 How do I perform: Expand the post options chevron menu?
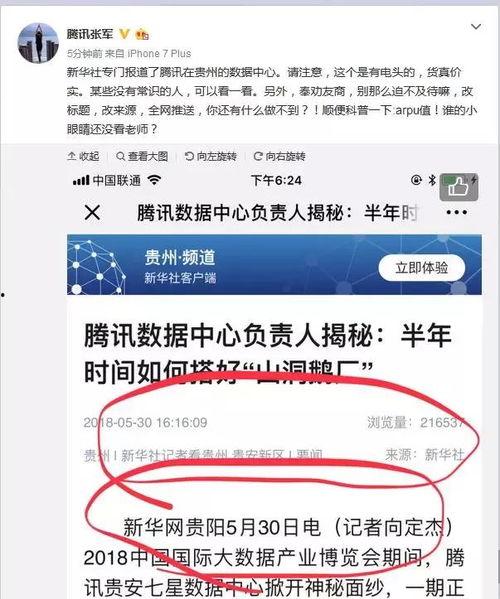(x=476, y=27)
